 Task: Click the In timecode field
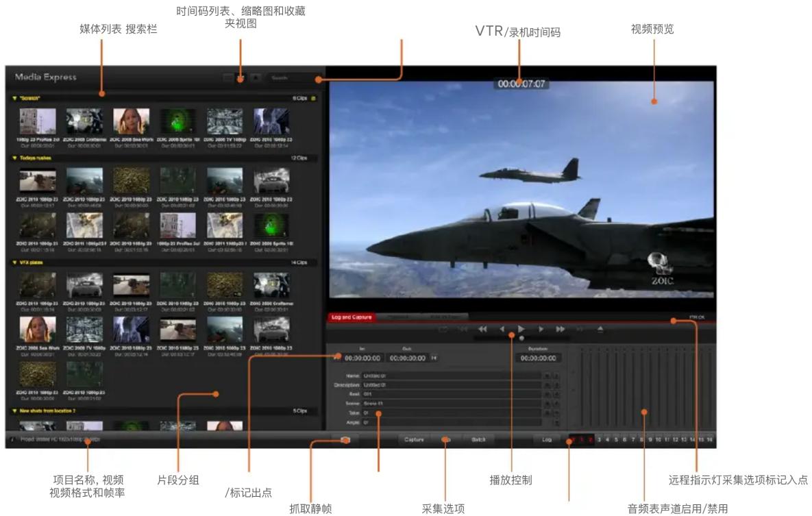click(x=362, y=358)
